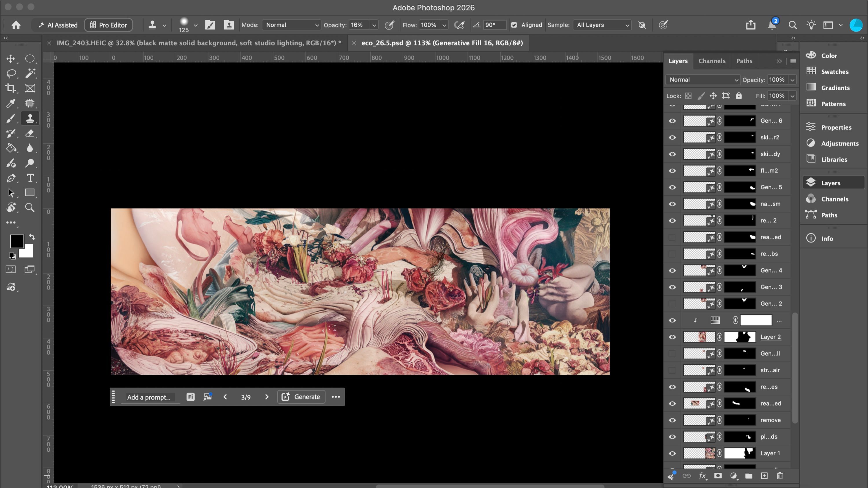868x488 pixels.
Task: Open the Share icon in top bar
Action: click(x=751, y=25)
